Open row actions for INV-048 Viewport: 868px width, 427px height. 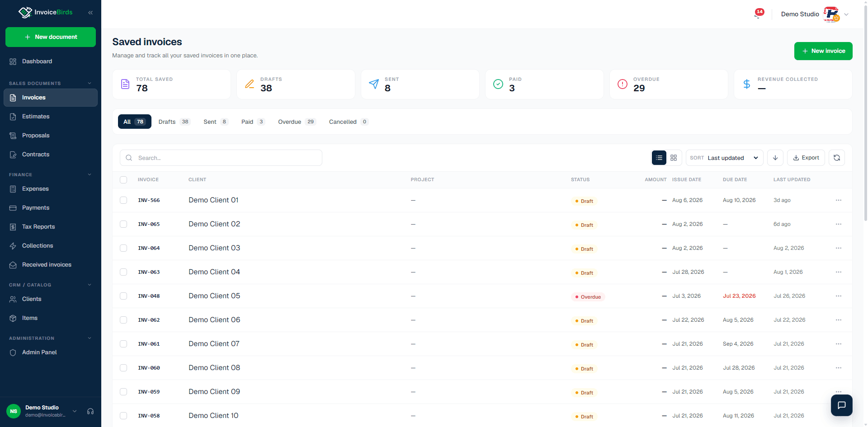tap(839, 296)
